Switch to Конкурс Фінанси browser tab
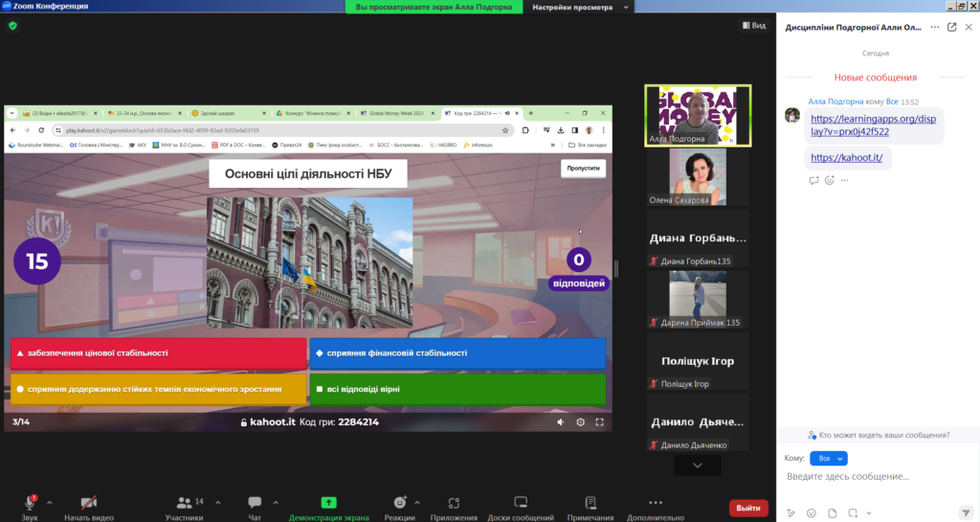Screen dimensions: 980x522 tap(313, 113)
